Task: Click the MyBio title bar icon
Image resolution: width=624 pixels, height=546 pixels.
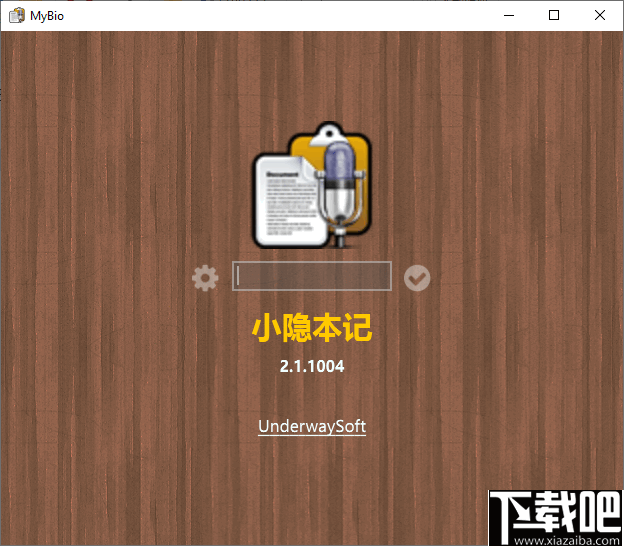Action: click(17, 16)
